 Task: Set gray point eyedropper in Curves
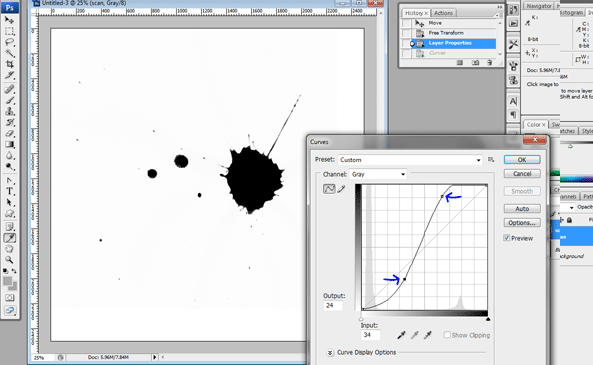[414, 335]
